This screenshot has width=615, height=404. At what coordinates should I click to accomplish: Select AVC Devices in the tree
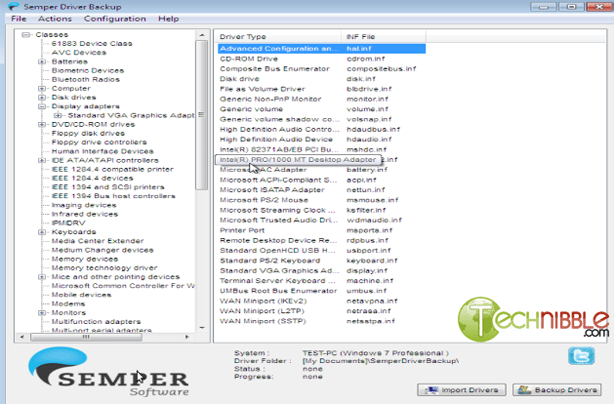pos(79,53)
